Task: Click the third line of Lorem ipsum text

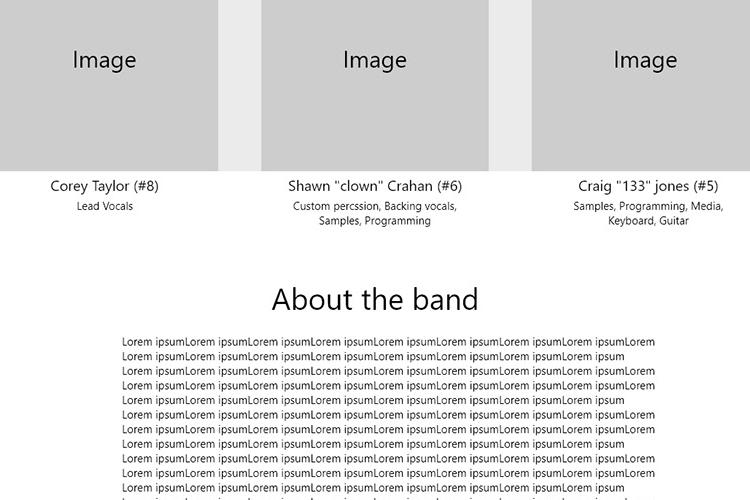Action: (388, 371)
